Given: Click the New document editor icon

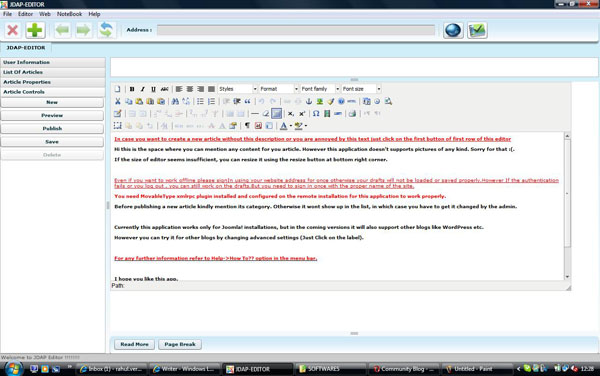Looking at the screenshot, I should [118, 89].
